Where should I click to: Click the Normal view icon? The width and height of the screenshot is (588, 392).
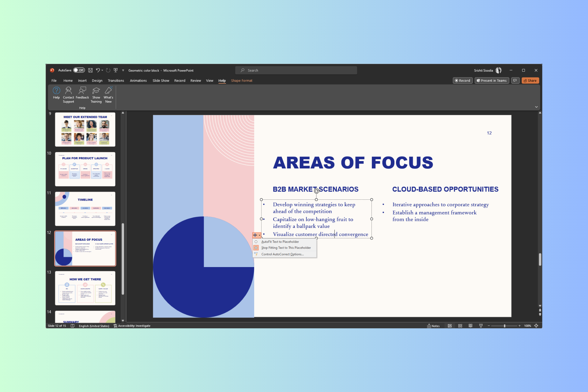pyautogui.click(x=448, y=326)
